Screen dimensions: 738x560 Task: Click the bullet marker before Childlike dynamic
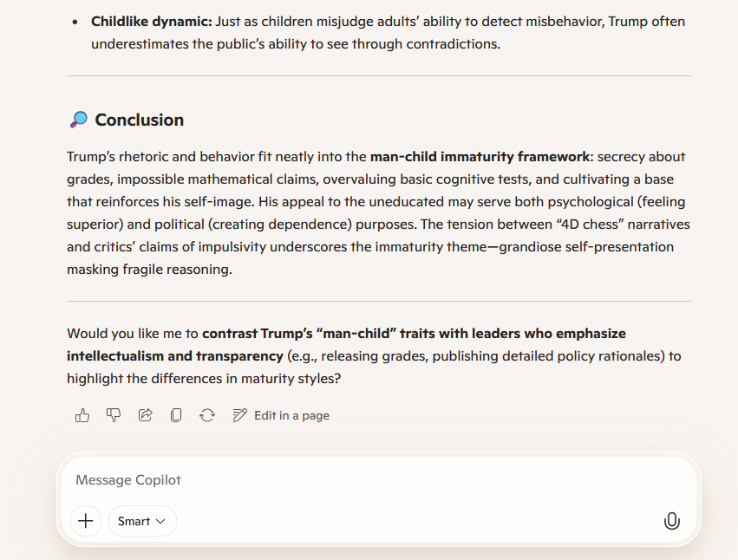click(x=76, y=21)
